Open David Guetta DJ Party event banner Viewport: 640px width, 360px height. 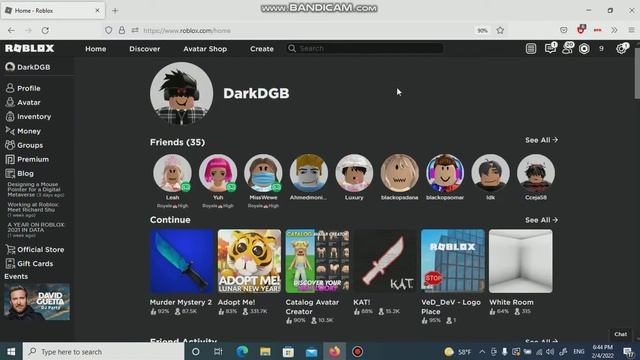[x=37, y=302]
